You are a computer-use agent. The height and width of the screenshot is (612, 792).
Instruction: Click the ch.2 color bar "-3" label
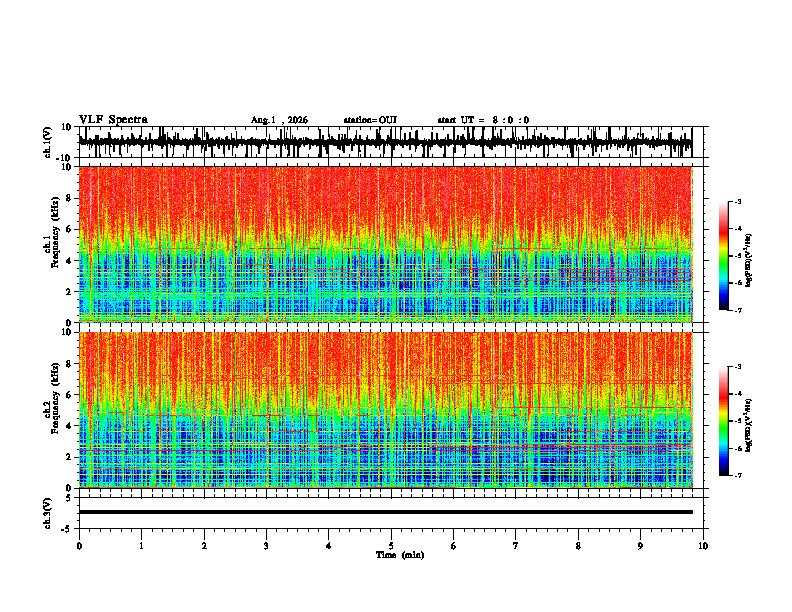pos(738,367)
